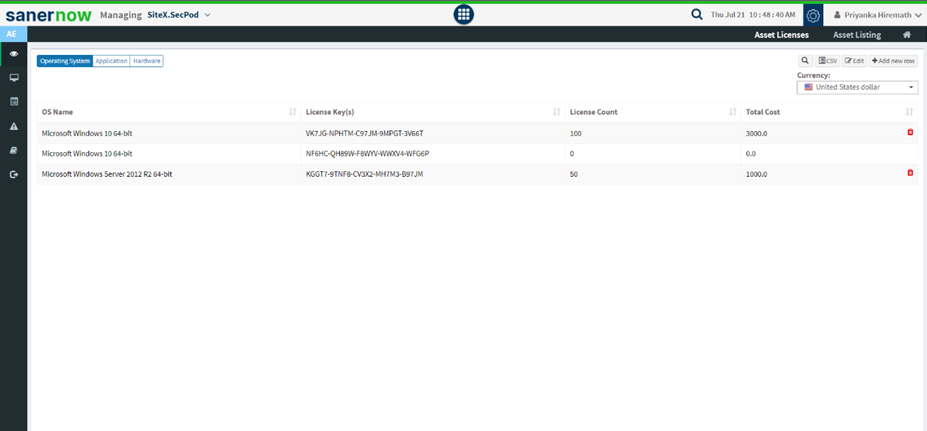The width and height of the screenshot is (927, 431).
Task: Click the SanerNow logo
Action: click(x=48, y=15)
